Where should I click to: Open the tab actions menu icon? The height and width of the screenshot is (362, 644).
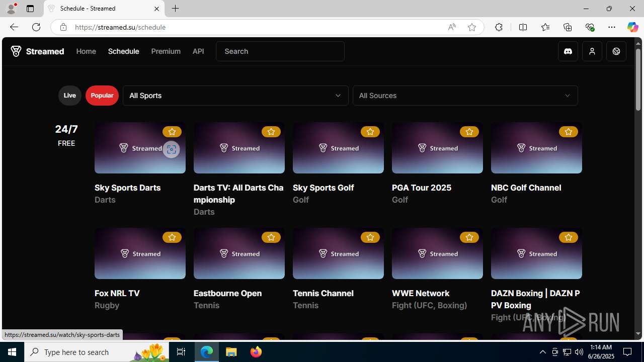pyautogui.click(x=30, y=9)
